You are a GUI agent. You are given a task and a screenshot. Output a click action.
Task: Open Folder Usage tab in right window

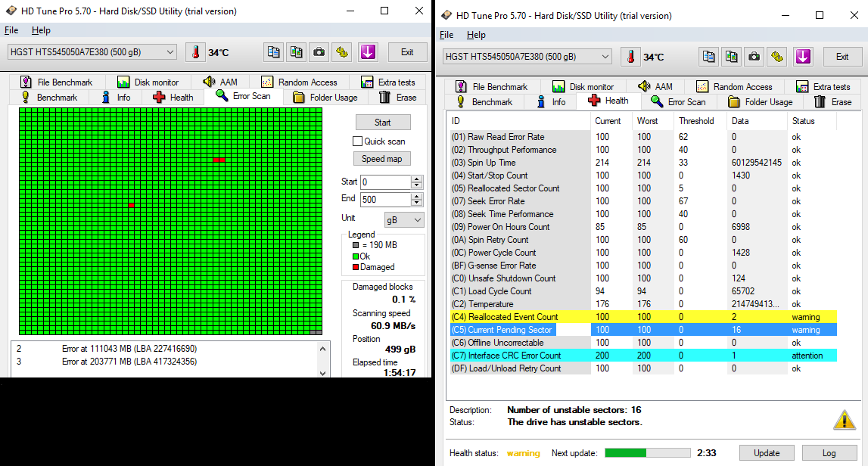click(761, 102)
